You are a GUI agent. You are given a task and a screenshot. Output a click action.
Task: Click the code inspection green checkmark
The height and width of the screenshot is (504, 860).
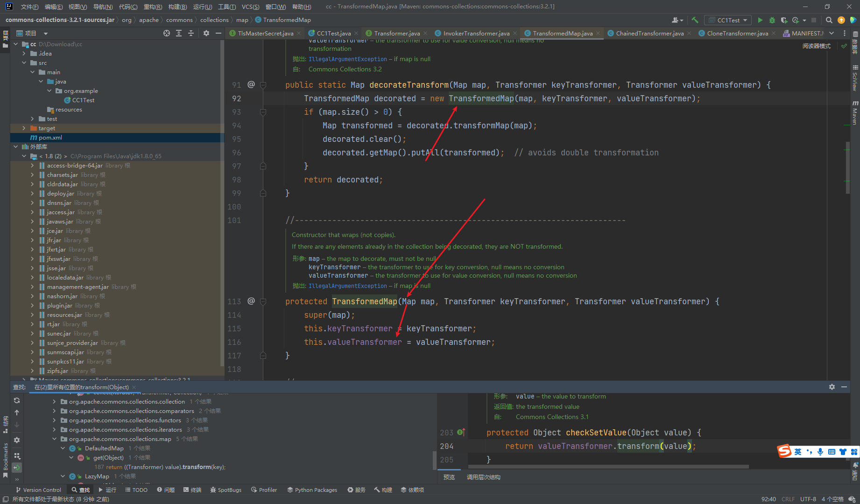click(844, 46)
